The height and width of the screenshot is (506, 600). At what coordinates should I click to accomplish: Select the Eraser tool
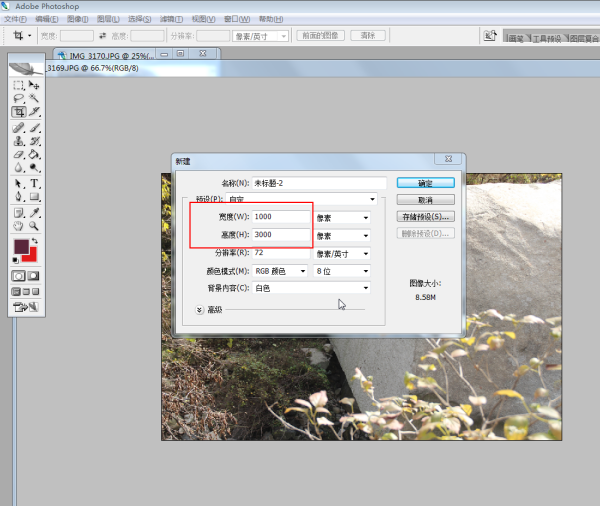click(19, 154)
